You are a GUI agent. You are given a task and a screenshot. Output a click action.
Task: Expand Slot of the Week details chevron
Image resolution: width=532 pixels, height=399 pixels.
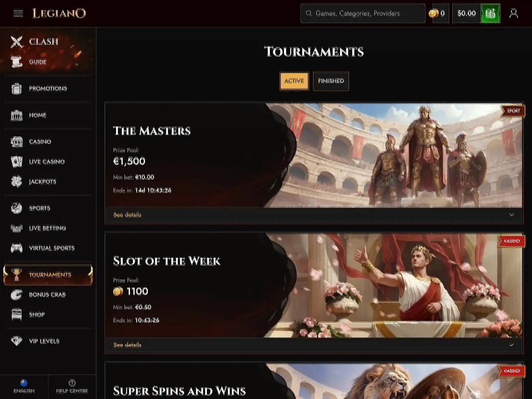(512, 345)
